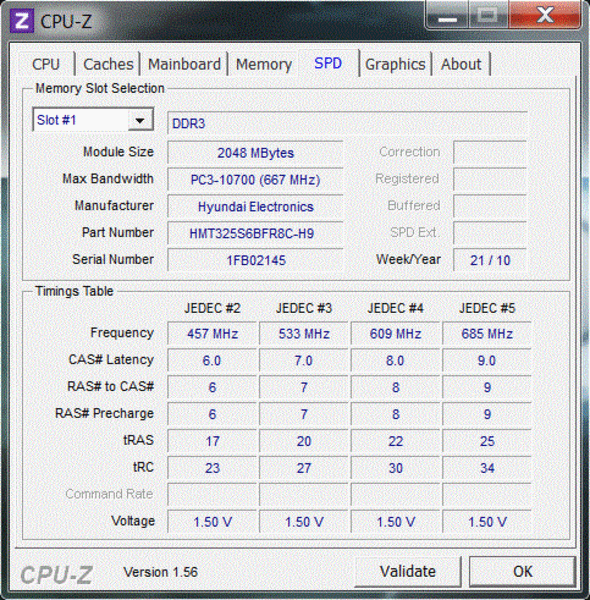The width and height of the screenshot is (590, 600).
Task: Click the CAS# Latency 9.0 cell
Action: click(x=487, y=360)
